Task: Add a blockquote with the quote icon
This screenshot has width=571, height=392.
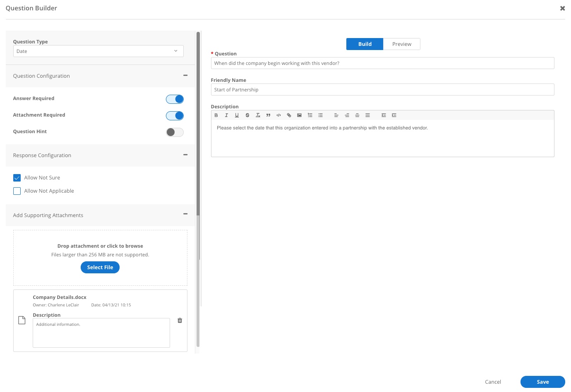Action: point(268,115)
